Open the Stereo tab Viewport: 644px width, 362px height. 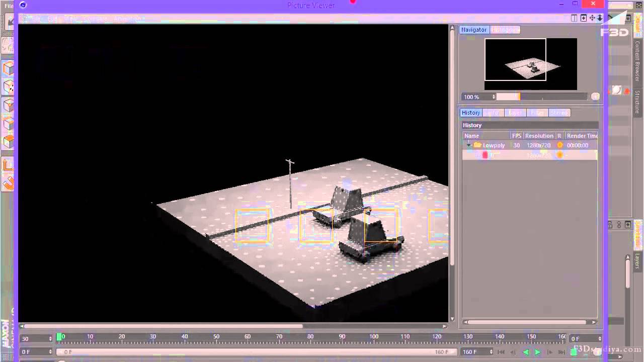point(559,113)
